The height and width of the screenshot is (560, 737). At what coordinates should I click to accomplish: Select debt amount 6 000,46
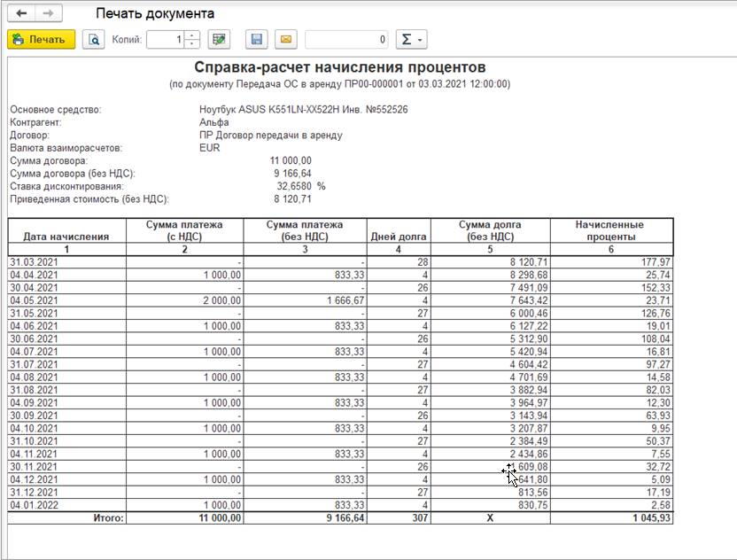click(x=490, y=313)
